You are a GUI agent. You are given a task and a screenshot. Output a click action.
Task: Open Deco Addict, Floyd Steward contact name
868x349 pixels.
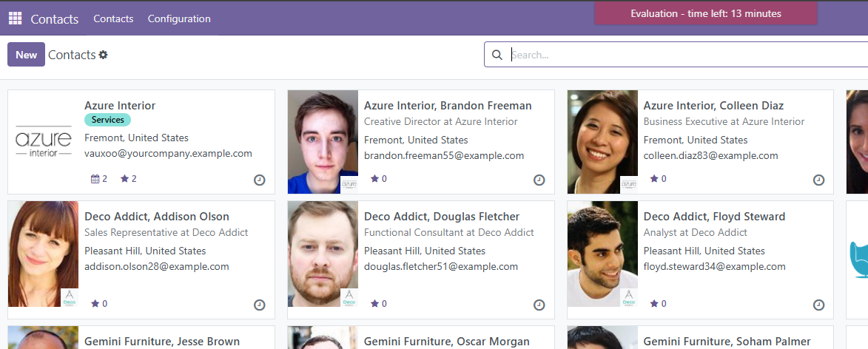[714, 217]
